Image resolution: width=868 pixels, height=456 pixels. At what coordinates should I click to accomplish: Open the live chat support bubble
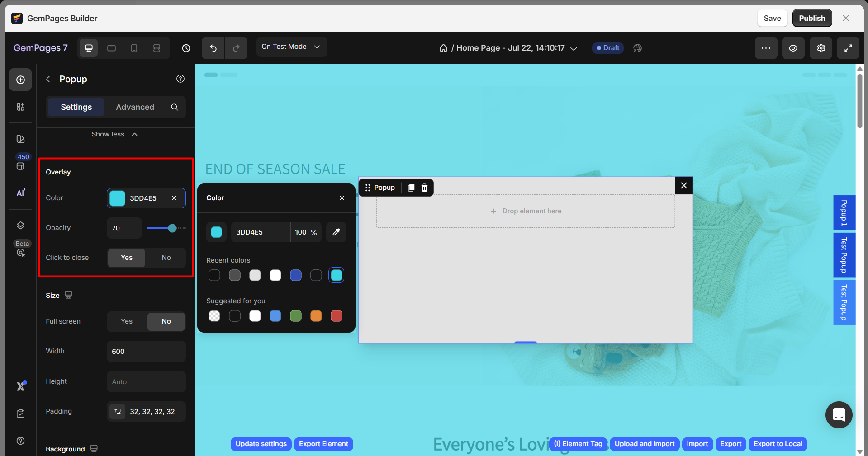coord(839,414)
